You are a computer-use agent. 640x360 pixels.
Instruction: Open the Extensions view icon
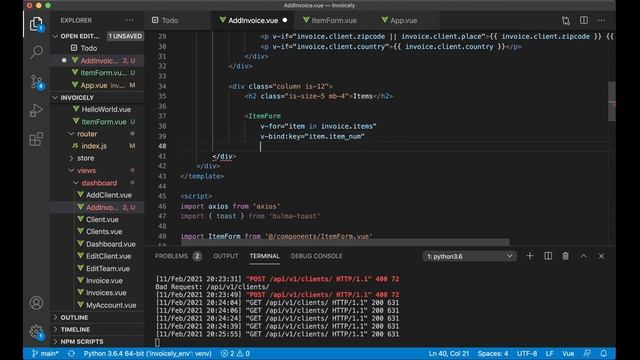36,139
